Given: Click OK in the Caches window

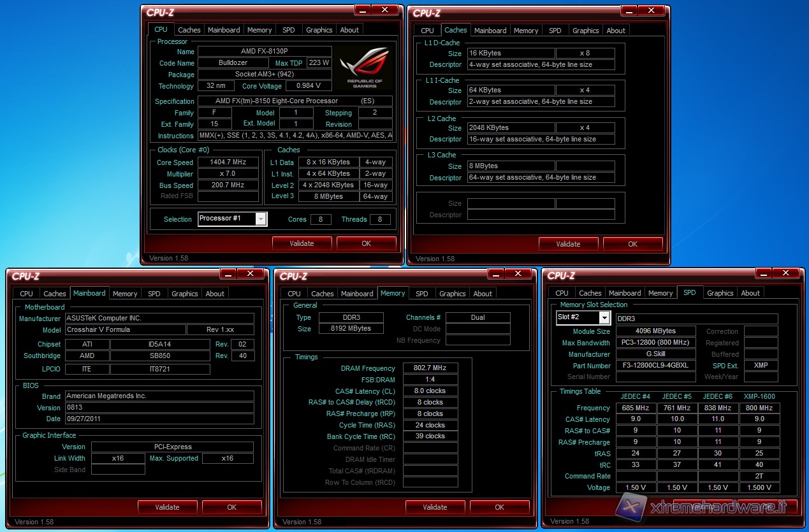Looking at the screenshot, I should click(x=632, y=244).
